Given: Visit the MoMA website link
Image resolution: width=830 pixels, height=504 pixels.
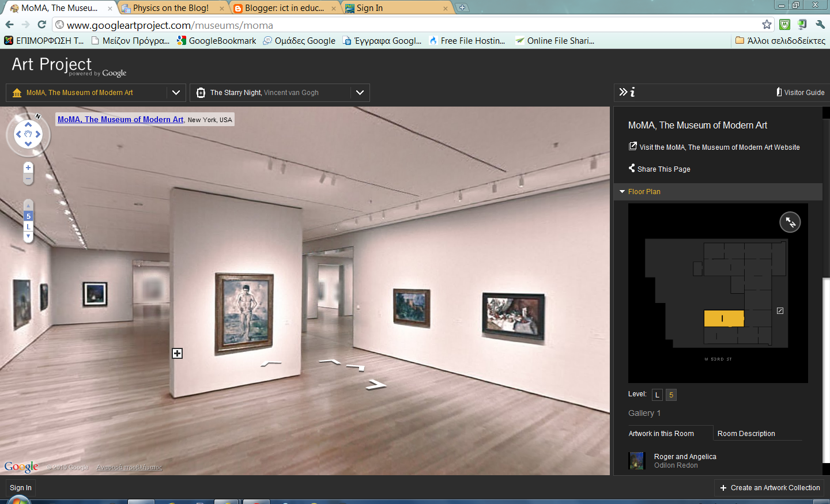Looking at the screenshot, I should pyautogui.click(x=714, y=147).
